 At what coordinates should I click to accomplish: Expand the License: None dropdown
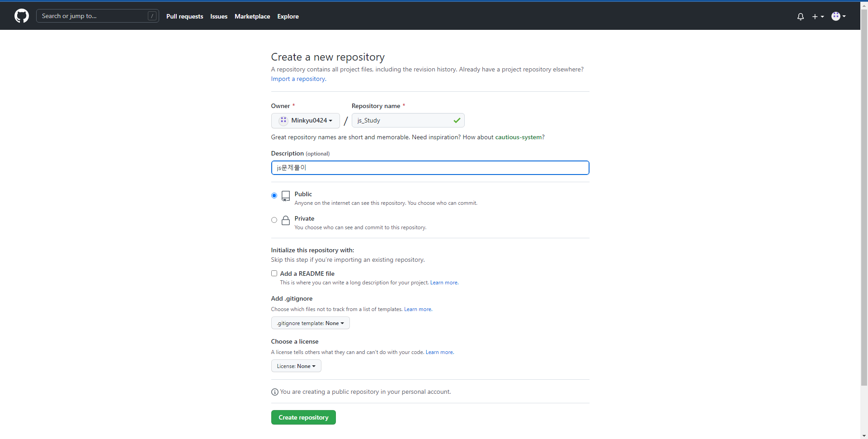pos(296,366)
